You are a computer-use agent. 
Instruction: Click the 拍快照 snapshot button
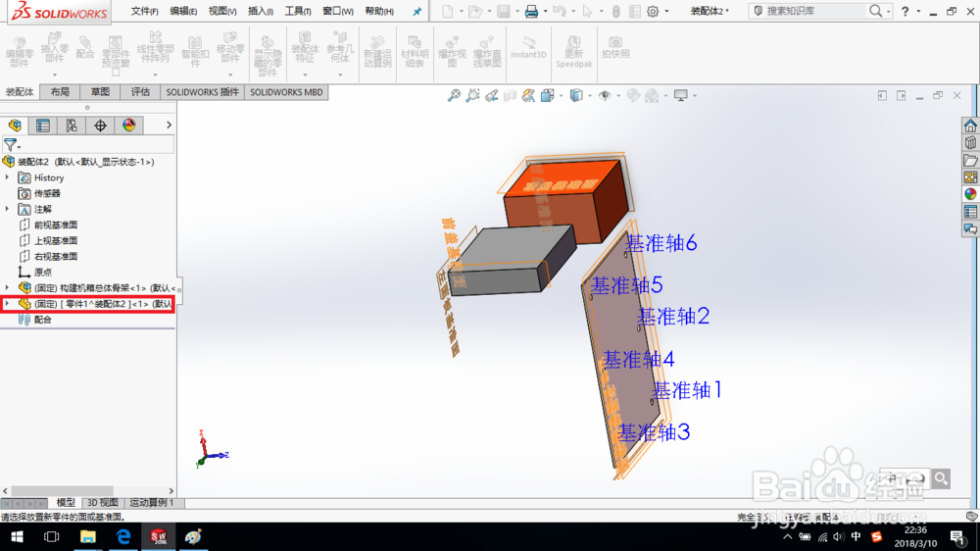(x=615, y=47)
